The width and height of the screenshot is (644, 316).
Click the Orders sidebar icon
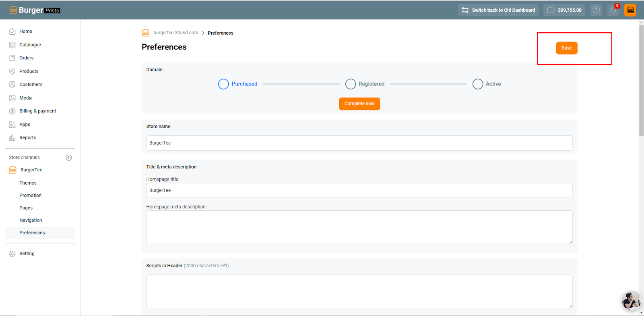coord(12,58)
